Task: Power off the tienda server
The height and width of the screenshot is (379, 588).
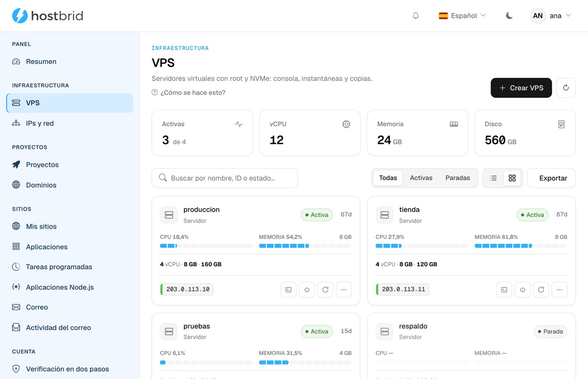Action: 522,290
